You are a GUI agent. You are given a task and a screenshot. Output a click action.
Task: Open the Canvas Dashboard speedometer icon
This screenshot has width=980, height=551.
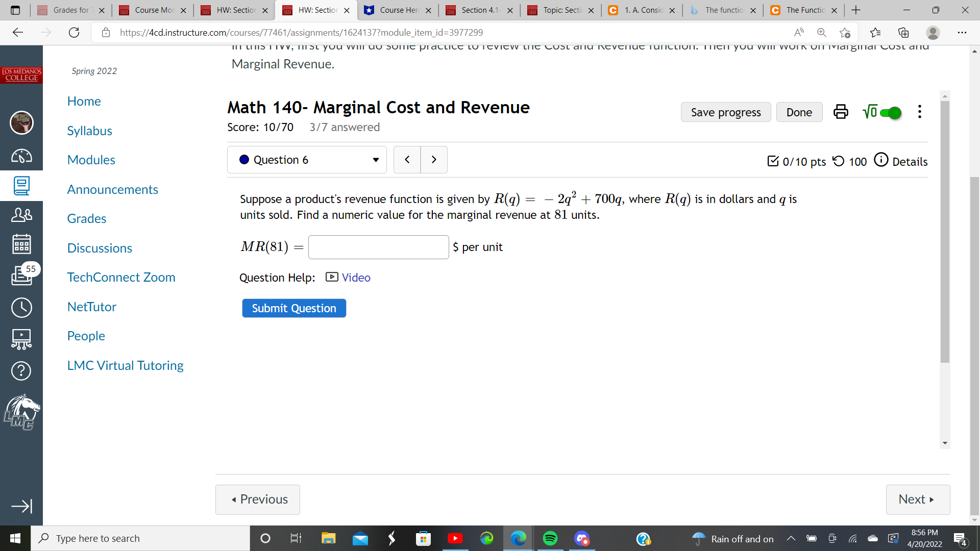pos(21,156)
